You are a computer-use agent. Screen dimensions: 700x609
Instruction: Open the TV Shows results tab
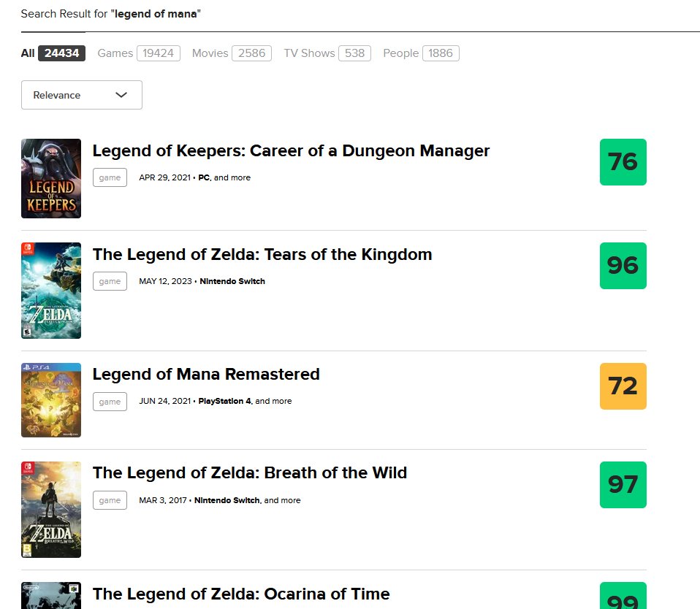click(308, 53)
